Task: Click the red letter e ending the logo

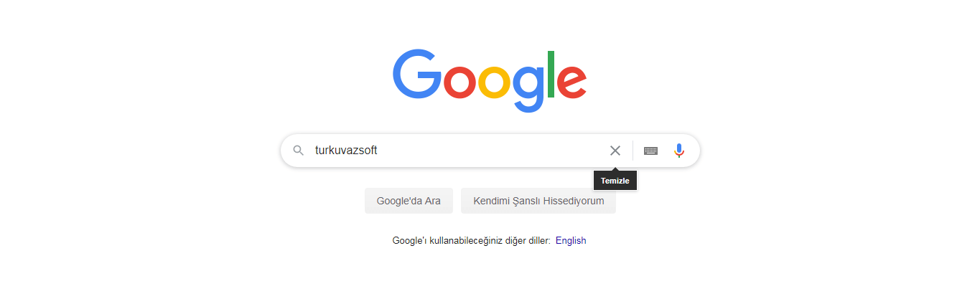Action: click(x=572, y=82)
